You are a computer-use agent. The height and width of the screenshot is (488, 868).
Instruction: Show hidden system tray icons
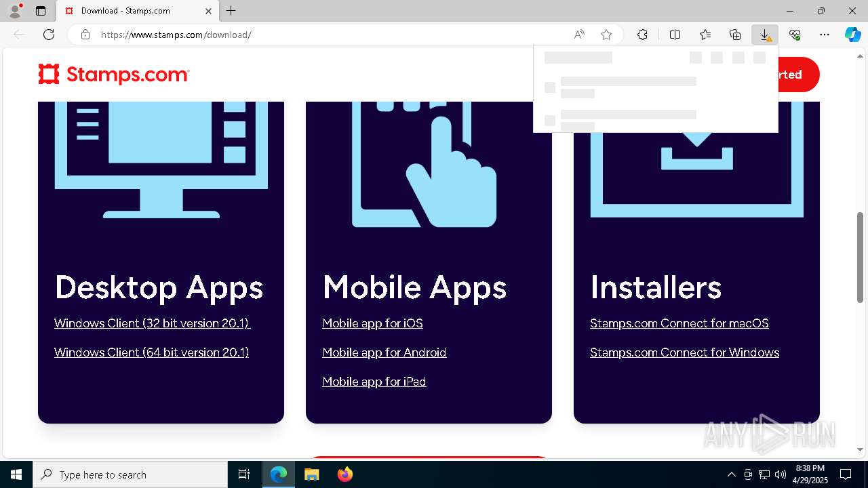click(731, 474)
